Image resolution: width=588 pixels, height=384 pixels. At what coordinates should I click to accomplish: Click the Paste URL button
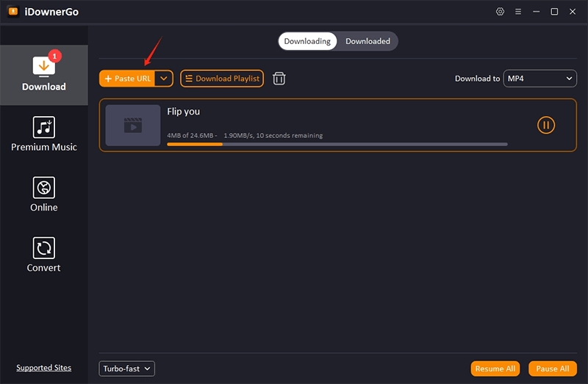click(x=127, y=79)
